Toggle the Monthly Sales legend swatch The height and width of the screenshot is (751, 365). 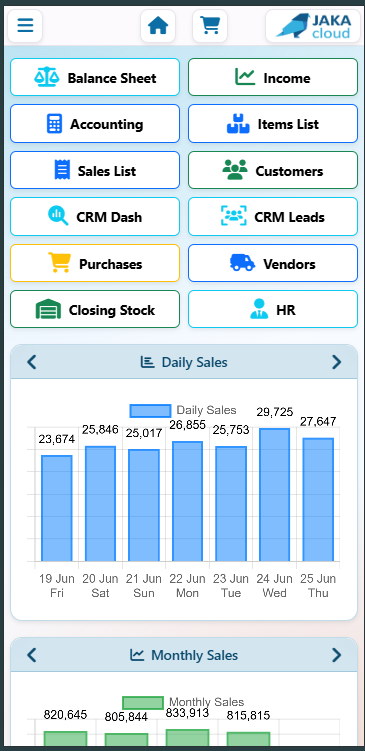pyautogui.click(x=143, y=703)
